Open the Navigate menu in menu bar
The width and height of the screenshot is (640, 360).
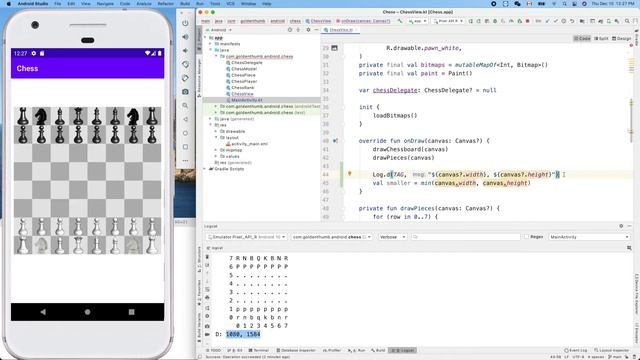click(x=105, y=4)
